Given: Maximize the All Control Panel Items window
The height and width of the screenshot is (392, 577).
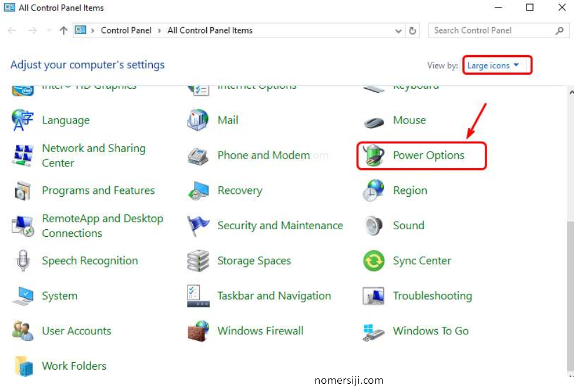Looking at the screenshot, I should pyautogui.click(x=529, y=8).
